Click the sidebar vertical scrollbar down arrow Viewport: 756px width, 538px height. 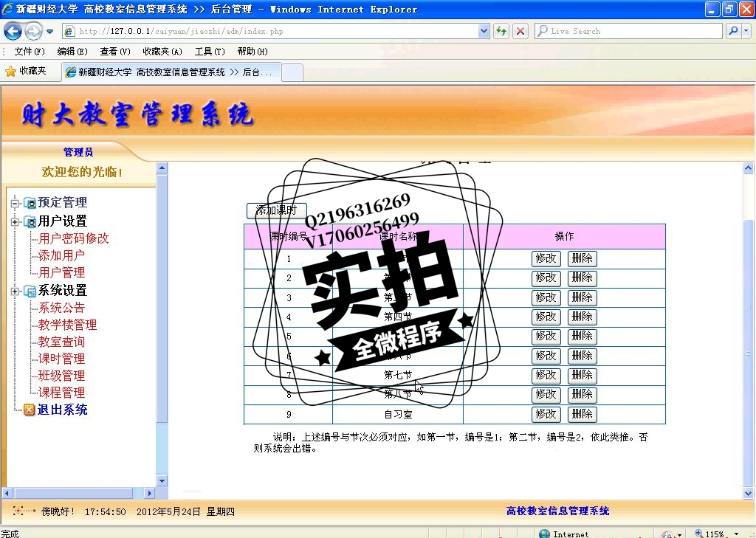pyautogui.click(x=162, y=481)
